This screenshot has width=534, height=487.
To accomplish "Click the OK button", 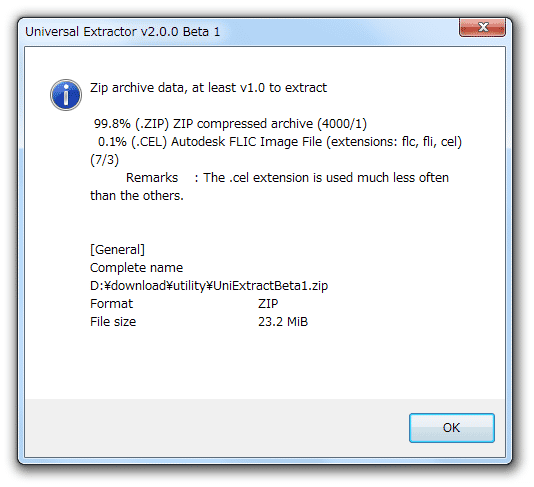I will coord(452,428).
